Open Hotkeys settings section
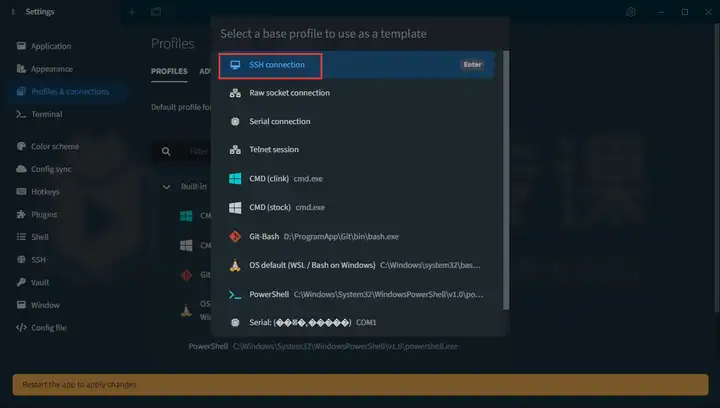This screenshot has height=408, width=720. coord(68,192)
